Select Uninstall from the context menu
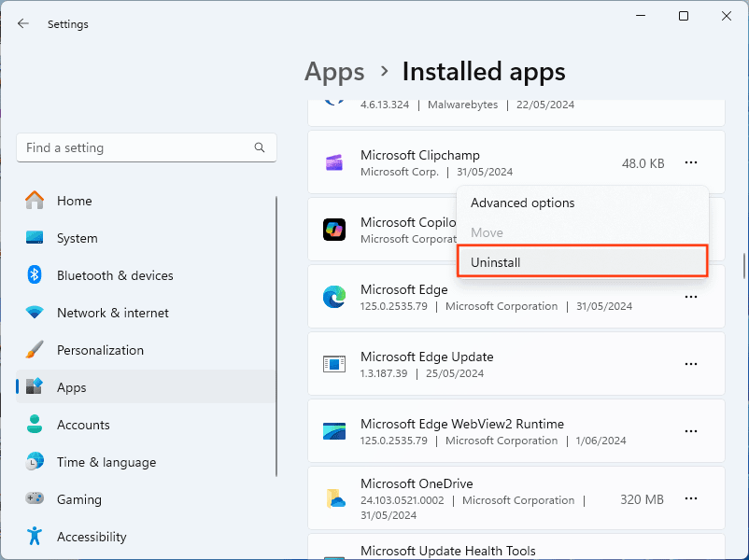 582,262
